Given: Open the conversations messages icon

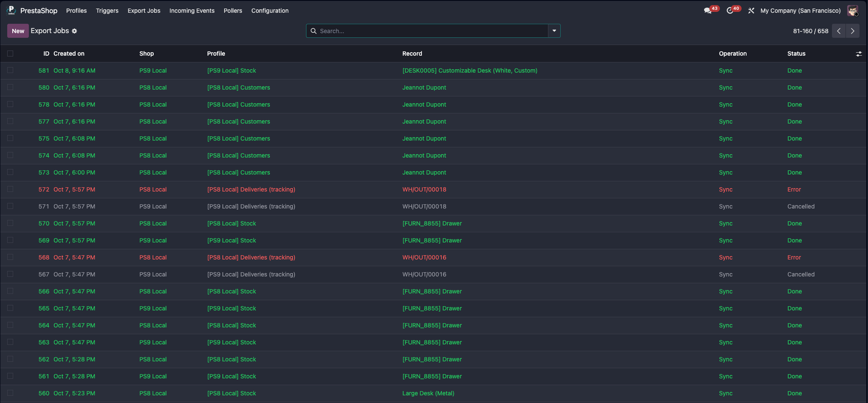Looking at the screenshot, I should point(708,10).
